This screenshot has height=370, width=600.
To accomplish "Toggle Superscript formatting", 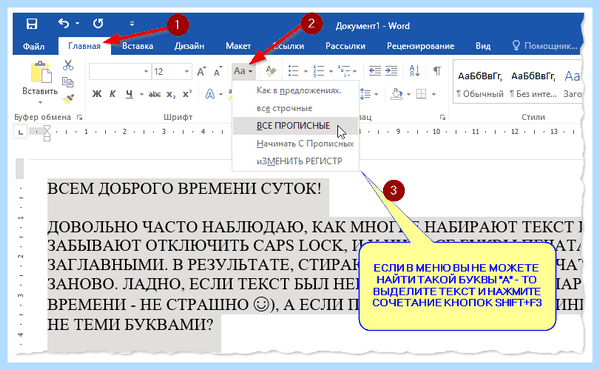I will (187, 94).
